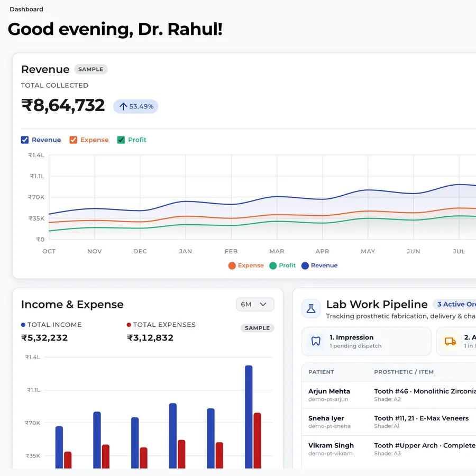
Task: Click the SAMPLE badge in Income & Expense
Action: click(x=258, y=328)
